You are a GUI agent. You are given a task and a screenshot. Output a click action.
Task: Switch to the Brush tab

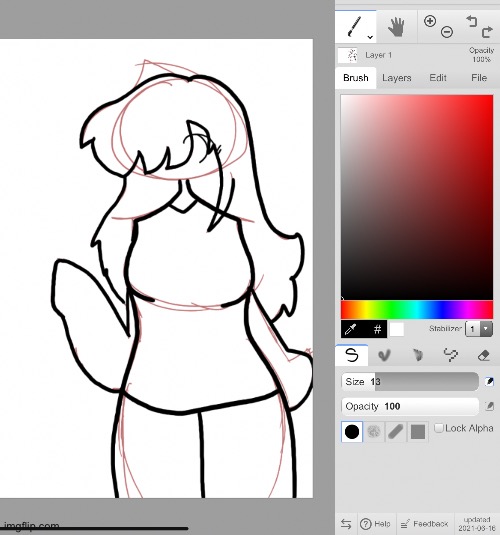click(x=356, y=78)
